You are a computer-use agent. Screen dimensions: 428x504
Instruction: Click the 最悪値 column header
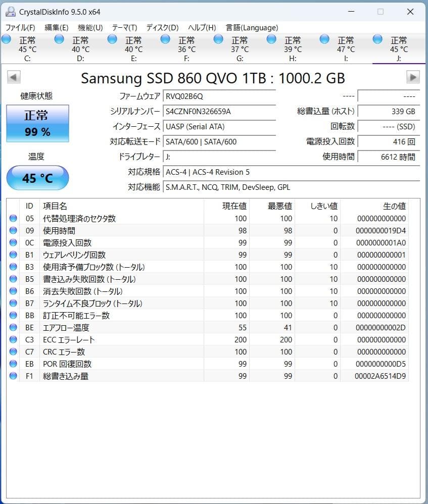coord(272,206)
